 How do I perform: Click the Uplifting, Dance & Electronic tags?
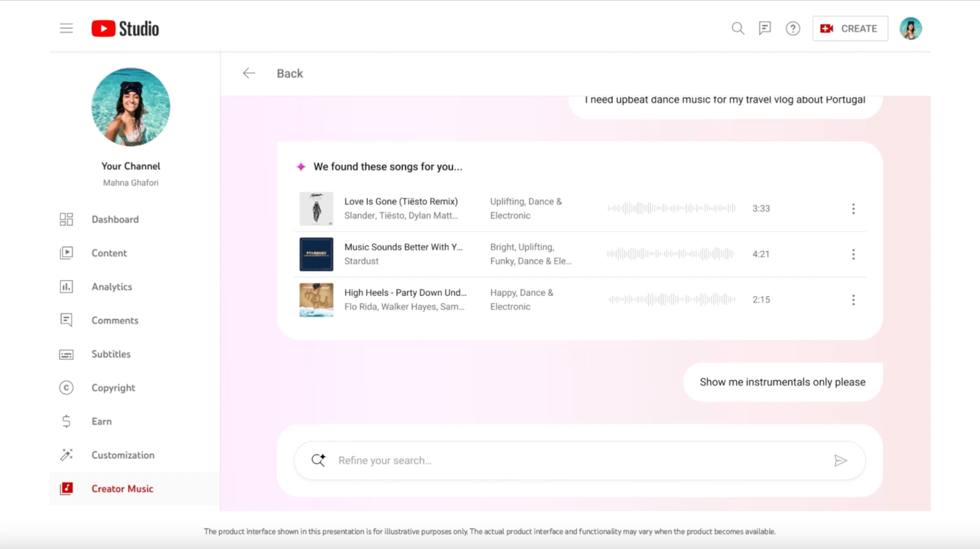(x=526, y=209)
